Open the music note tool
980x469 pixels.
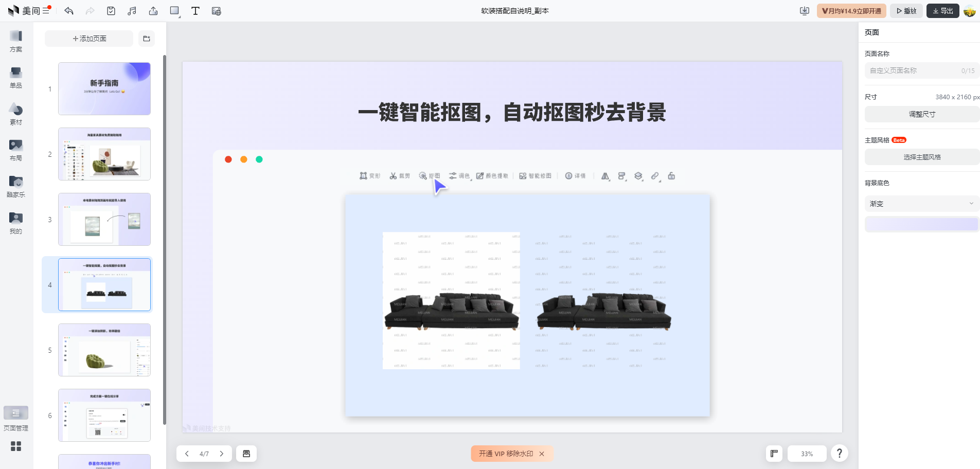pyautogui.click(x=132, y=11)
